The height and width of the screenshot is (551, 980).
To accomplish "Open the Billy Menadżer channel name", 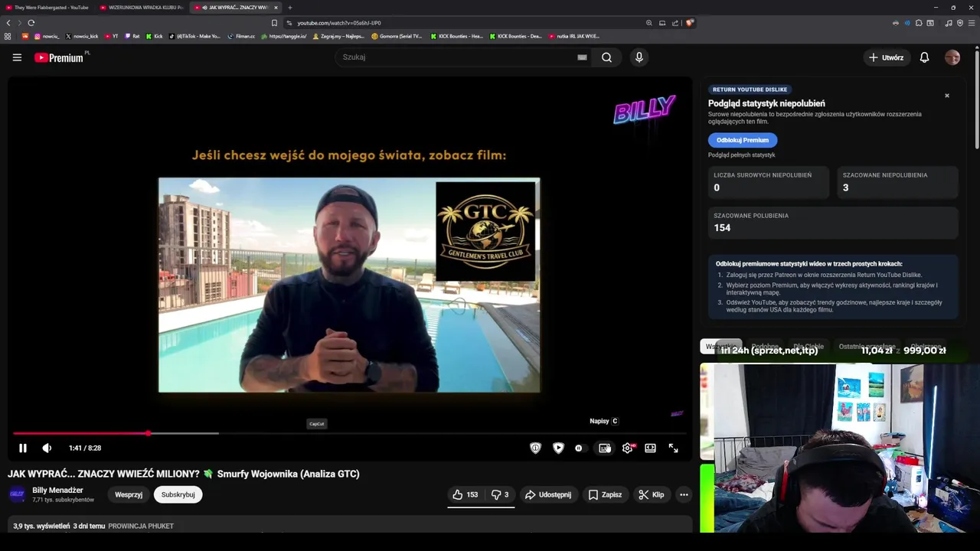I will click(x=57, y=491).
